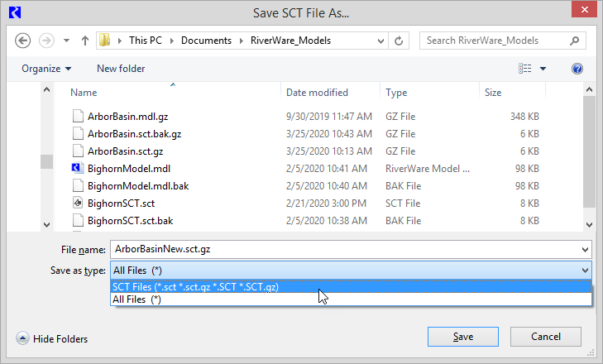Screen dimensions: 603x364
Task: Click the Cancel button
Action: 546,337
